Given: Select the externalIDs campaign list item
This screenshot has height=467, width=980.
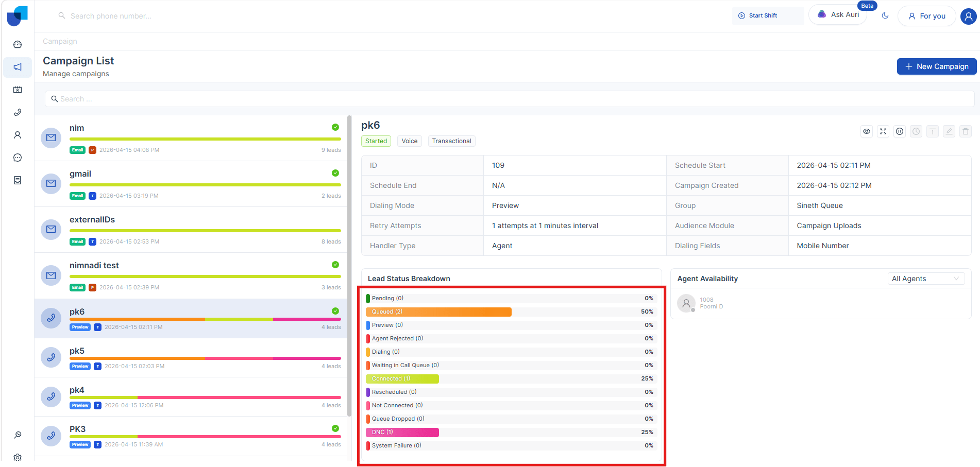Looking at the screenshot, I should tap(191, 230).
